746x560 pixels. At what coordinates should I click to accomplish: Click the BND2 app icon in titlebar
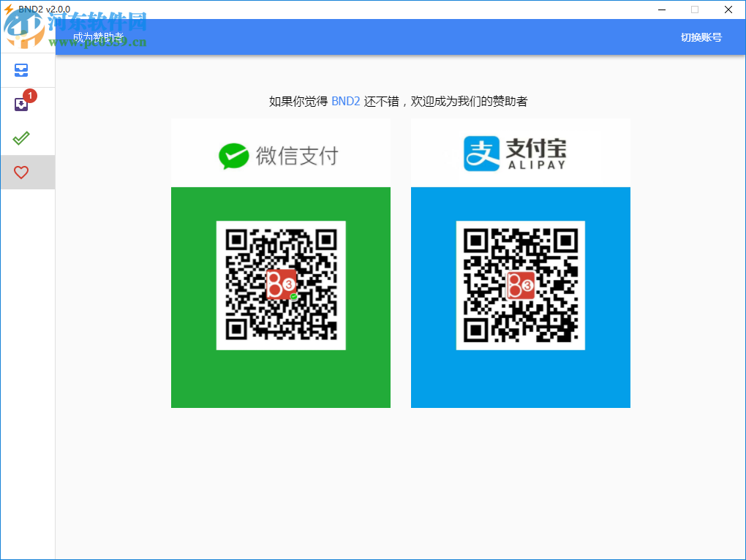tap(7, 10)
